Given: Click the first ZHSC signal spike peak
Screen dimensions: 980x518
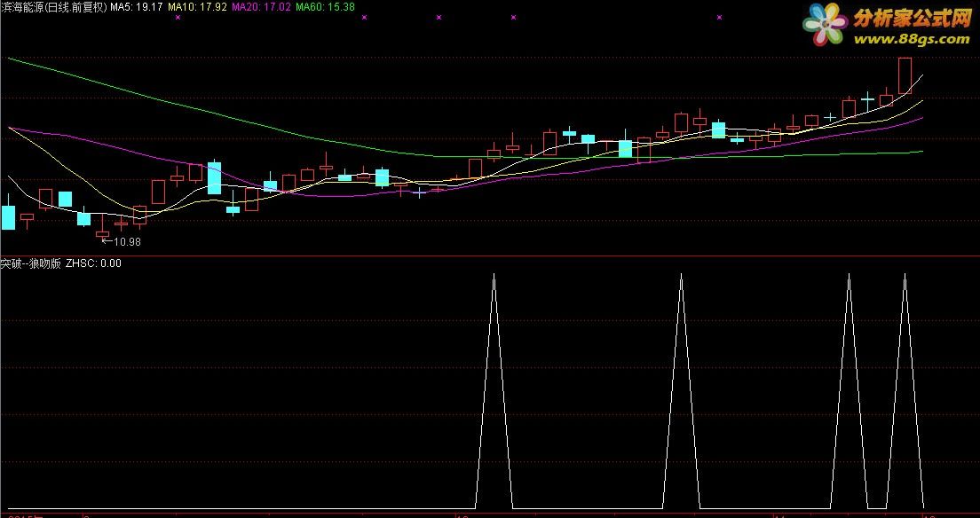Looking at the screenshot, I should 494,275.
